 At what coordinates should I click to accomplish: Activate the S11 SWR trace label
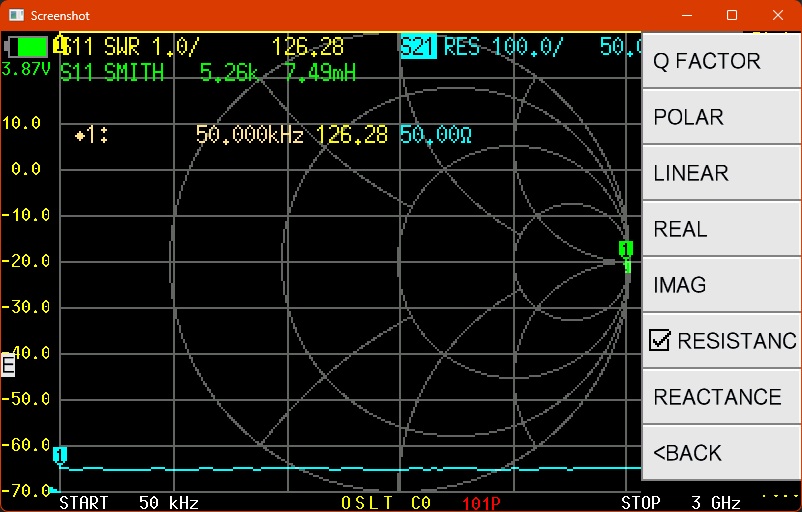coord(132,47)
